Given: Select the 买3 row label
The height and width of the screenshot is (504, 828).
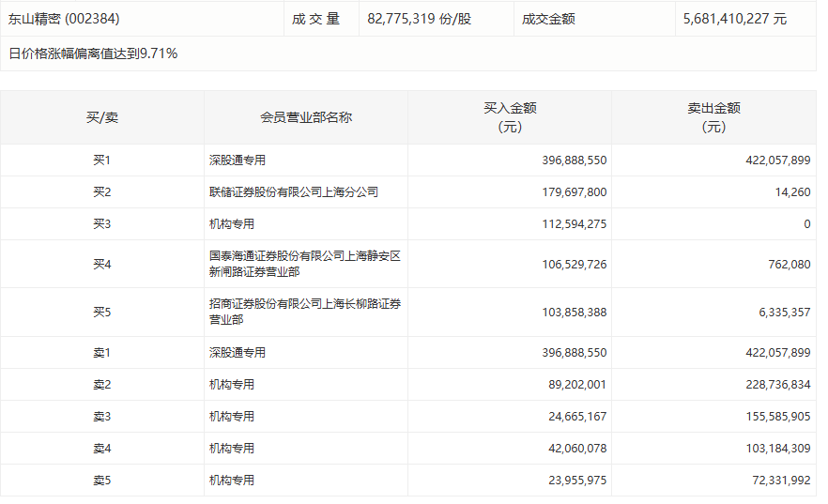Looking at the screenshot, I should 102,224.
